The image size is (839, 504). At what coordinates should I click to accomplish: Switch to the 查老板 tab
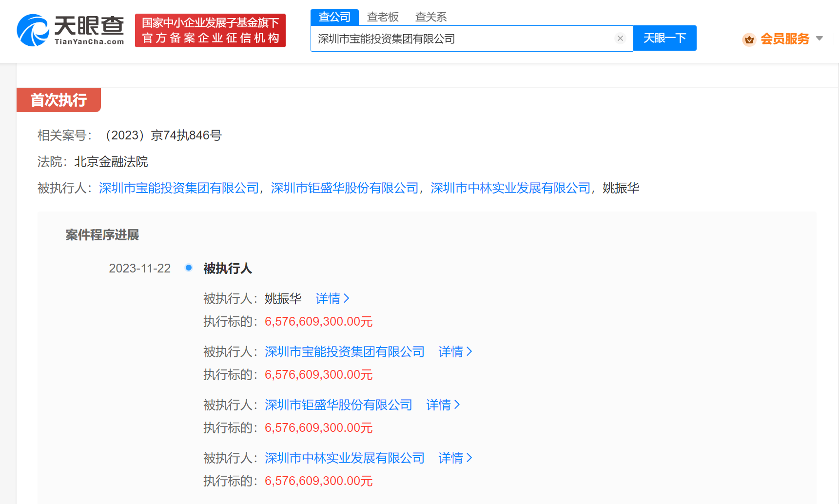[x=383, y=17]
